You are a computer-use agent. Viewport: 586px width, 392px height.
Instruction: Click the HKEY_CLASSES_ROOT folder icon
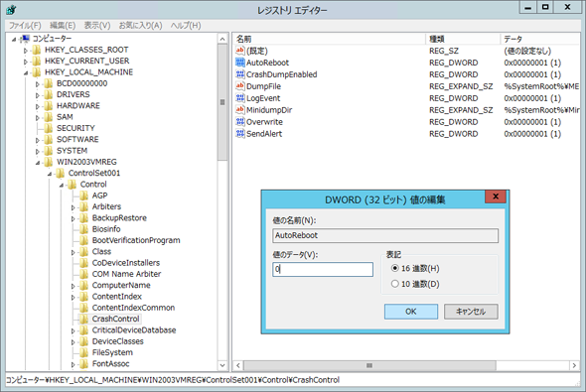37,50
